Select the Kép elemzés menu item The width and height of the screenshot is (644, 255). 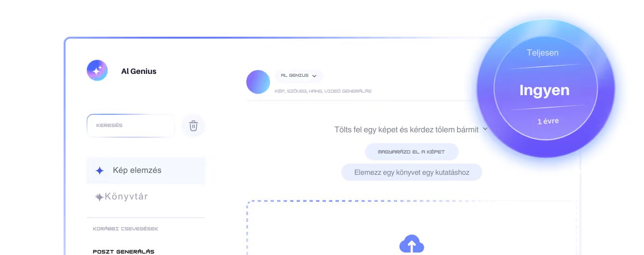tap(146, 170)
